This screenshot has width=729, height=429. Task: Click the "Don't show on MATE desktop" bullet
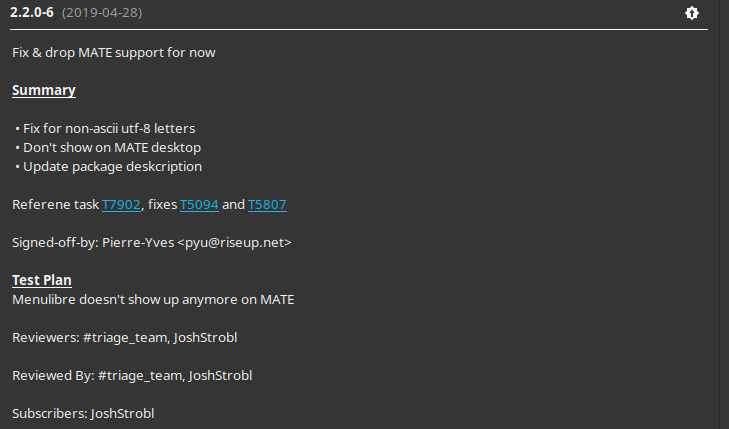tap(108, 148)
